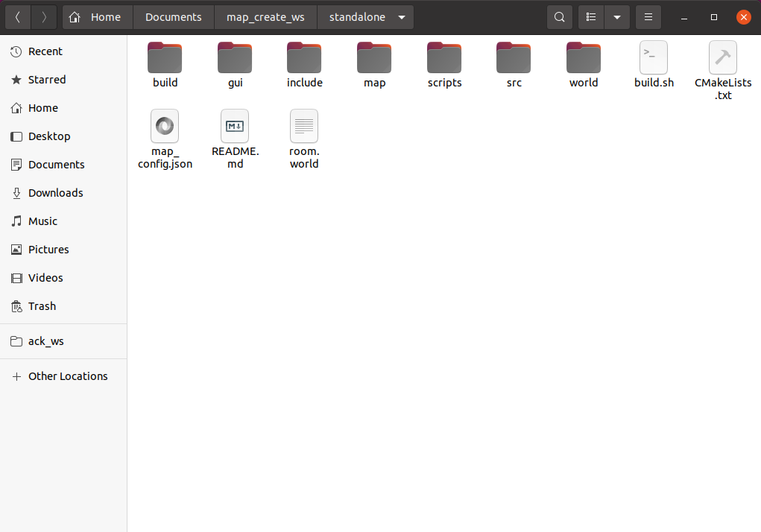Open Pictures in the sidebar
This screenshot has height=532, width=761.
63,250
